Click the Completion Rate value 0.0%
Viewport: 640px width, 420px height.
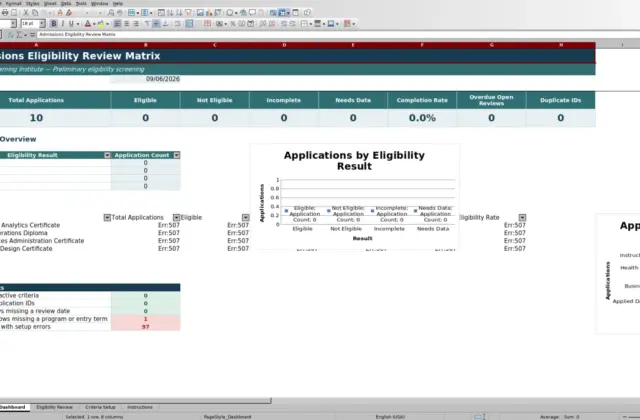point(422,118)
